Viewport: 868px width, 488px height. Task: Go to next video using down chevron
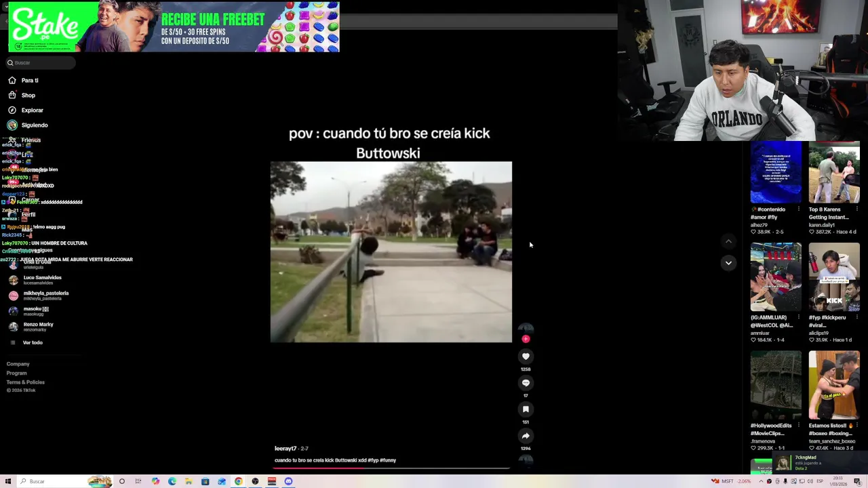point(728,262)
